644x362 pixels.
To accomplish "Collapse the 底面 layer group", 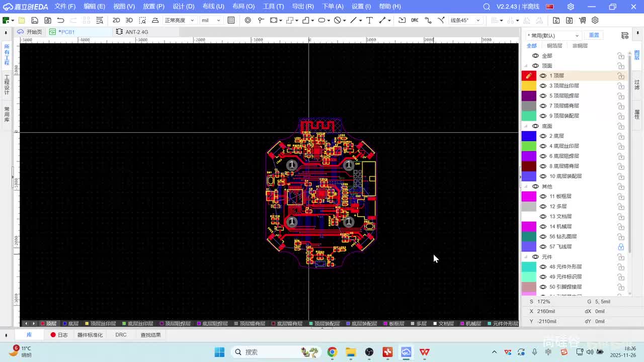I will (526, 126).
